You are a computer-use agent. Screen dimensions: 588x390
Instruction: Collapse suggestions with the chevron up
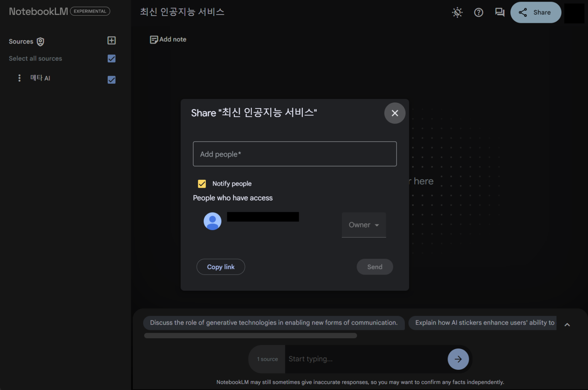tap(567, 325)
